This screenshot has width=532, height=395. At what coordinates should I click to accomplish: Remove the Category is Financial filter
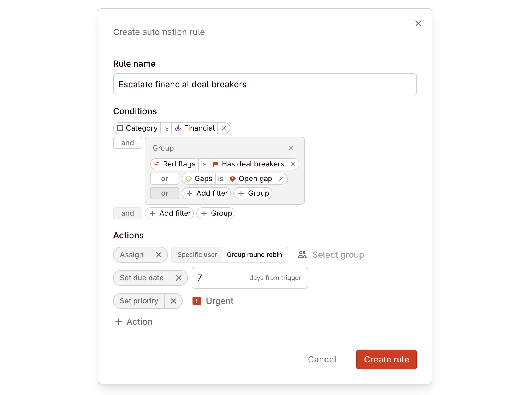(x=224, y=128)
